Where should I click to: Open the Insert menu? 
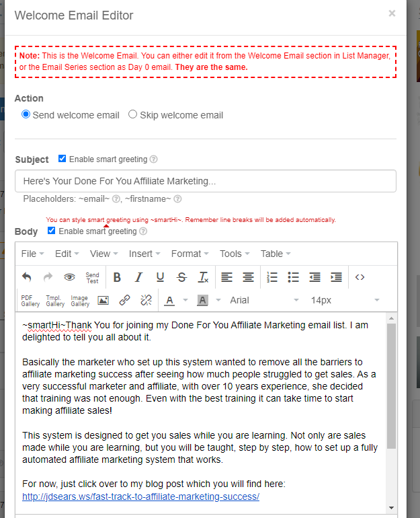144,254
